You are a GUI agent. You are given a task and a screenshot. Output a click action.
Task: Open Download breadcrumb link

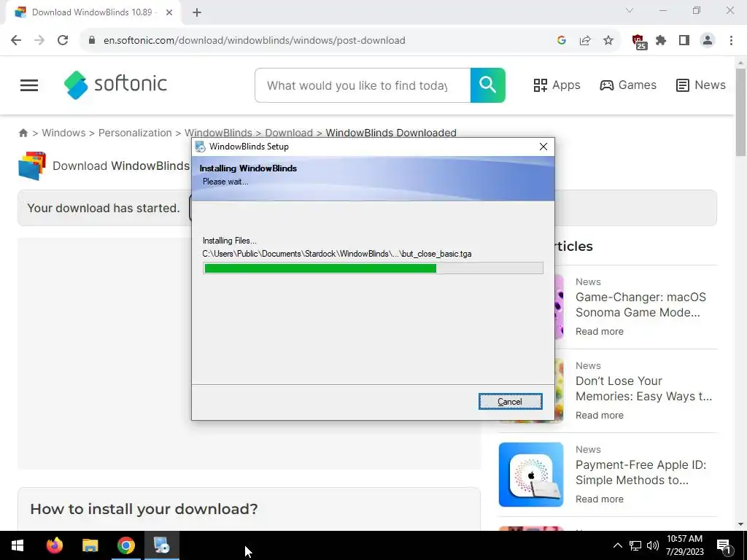coord(289,133)
